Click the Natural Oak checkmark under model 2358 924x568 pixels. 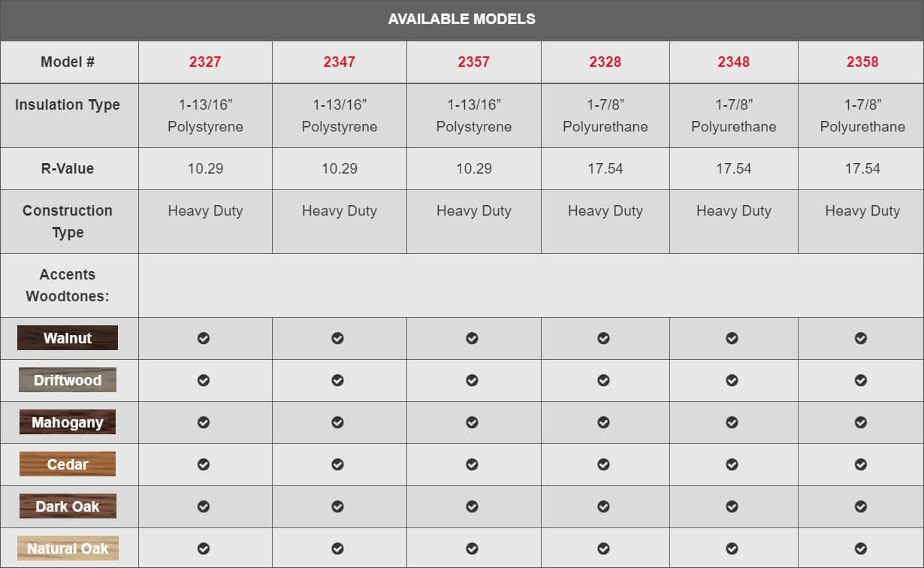click(861, 548)
